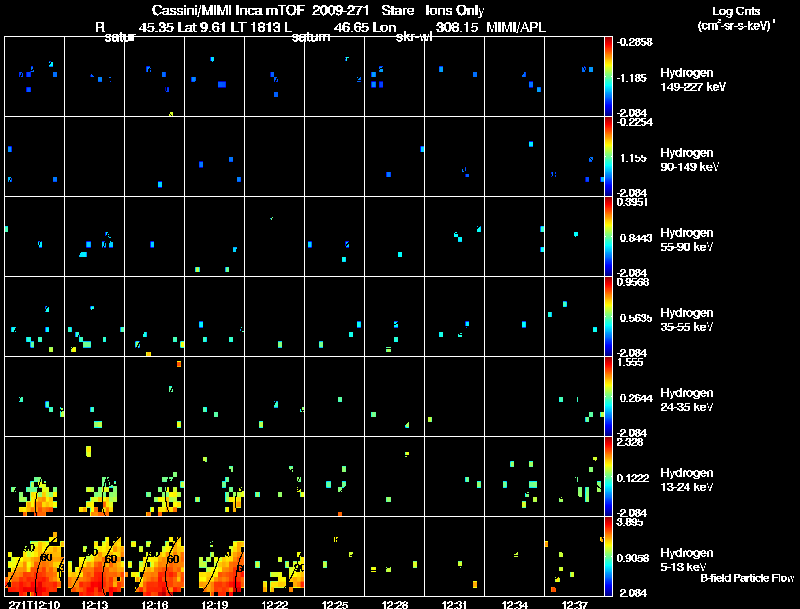The image size is (800, 609).
Task: Click the 12:13 time axis label
Action: 94,604
